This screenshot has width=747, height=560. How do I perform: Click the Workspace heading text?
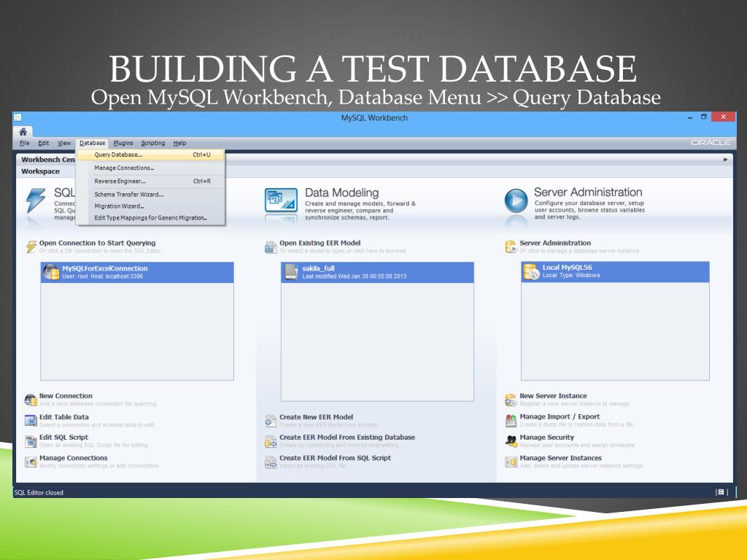tap(41, 171)
